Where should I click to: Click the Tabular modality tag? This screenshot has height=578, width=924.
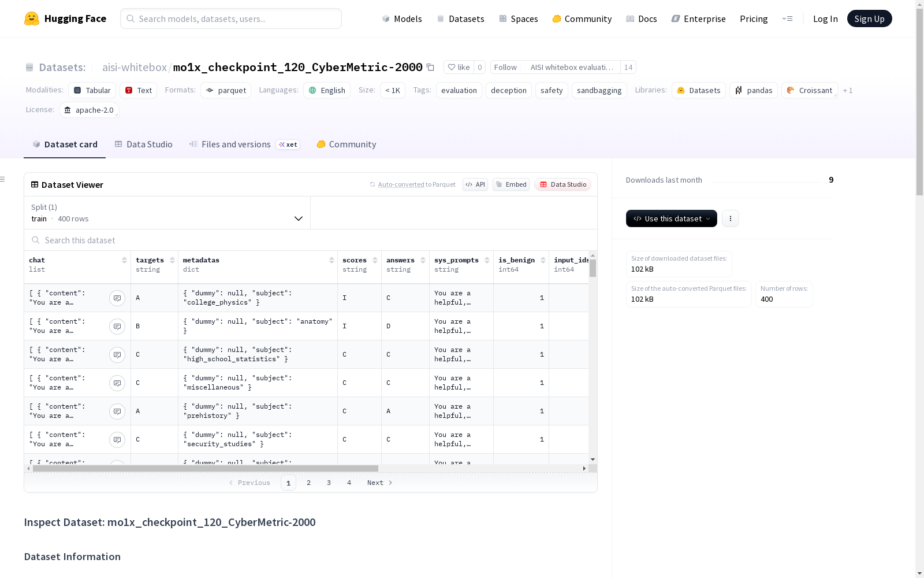pos(92,90)
